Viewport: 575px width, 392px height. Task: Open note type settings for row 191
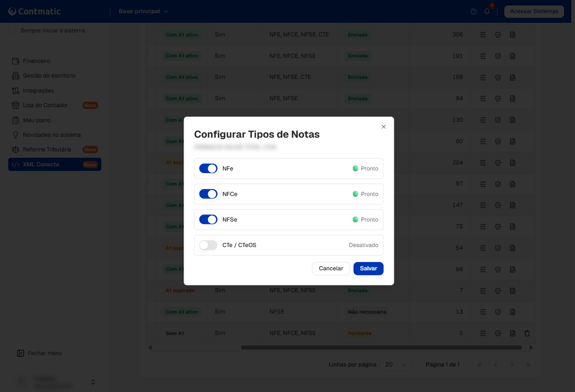tap(483, 56)
